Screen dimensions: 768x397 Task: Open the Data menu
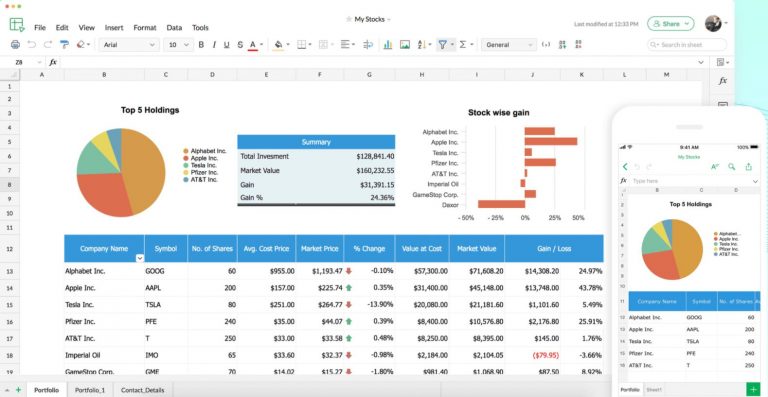174,28
